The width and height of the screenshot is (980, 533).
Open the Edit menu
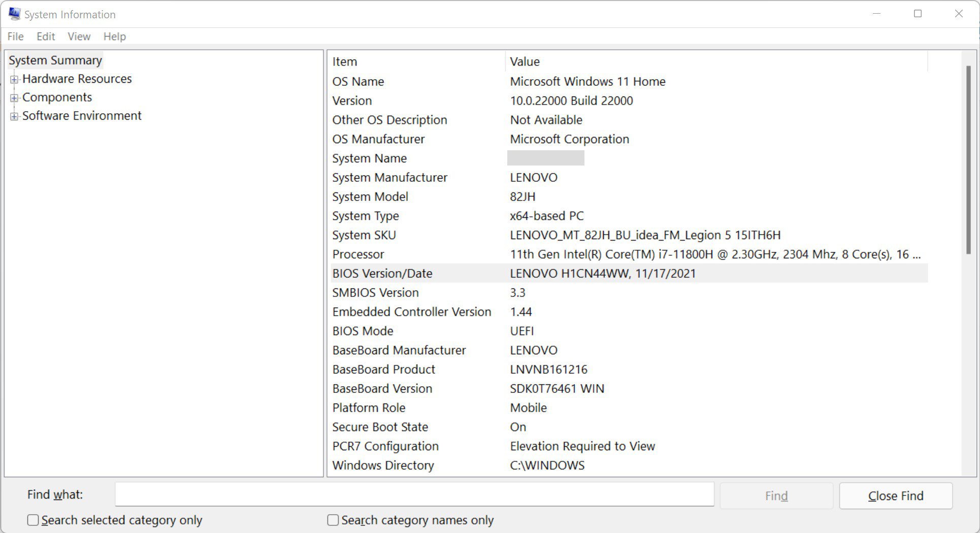point(46,37)
